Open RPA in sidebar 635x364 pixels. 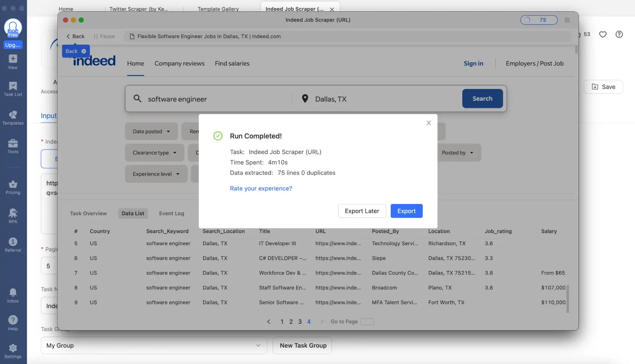(13, 216)
